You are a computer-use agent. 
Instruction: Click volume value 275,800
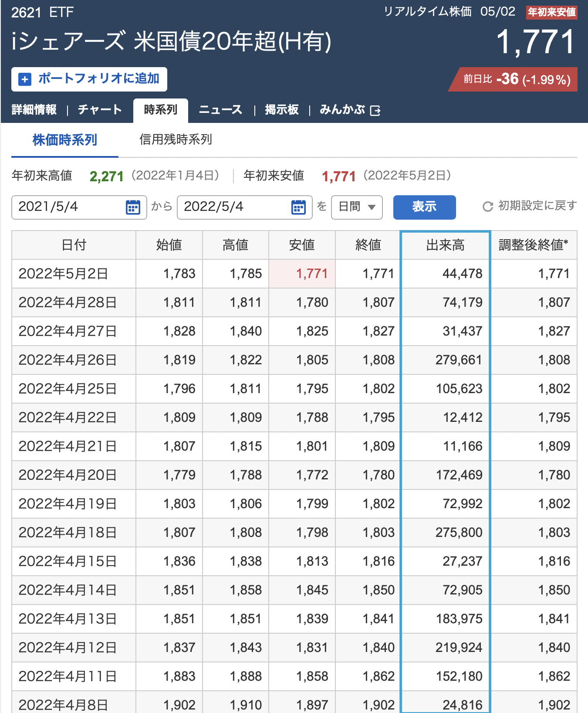(459, 533)
